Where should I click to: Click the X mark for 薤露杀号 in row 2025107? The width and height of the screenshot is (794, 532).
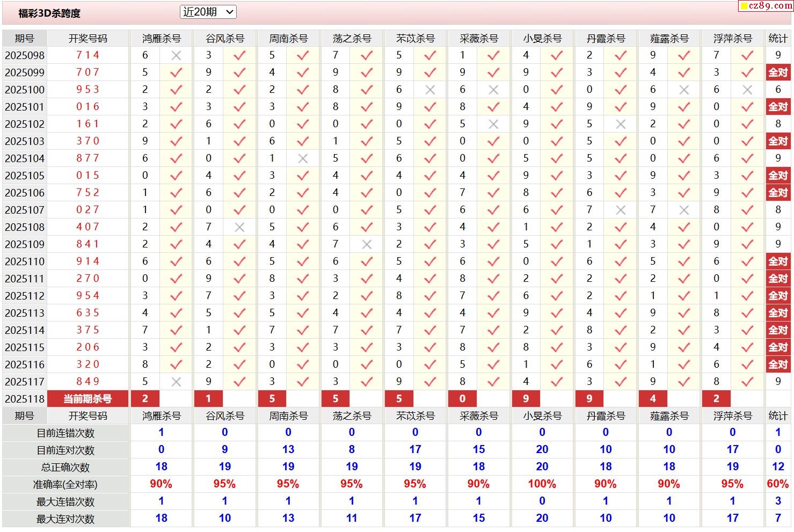684,210
